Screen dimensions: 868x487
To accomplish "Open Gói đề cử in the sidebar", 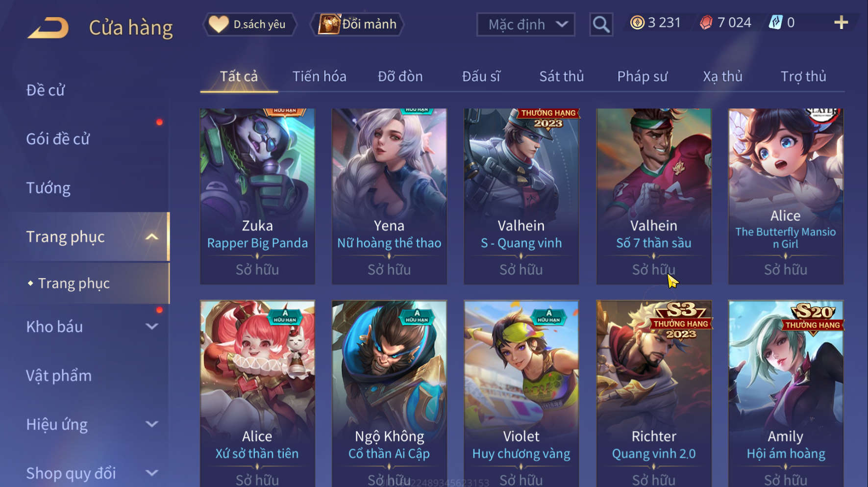I will (58, 139).
